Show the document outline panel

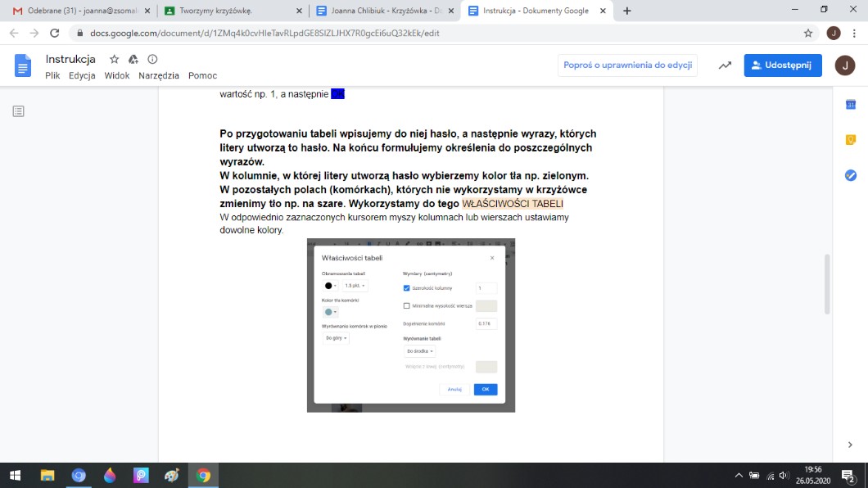(x=19, y=111)
